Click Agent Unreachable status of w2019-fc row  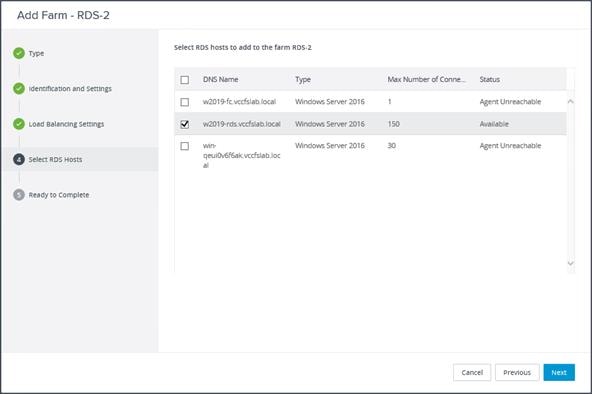point(510,102)
